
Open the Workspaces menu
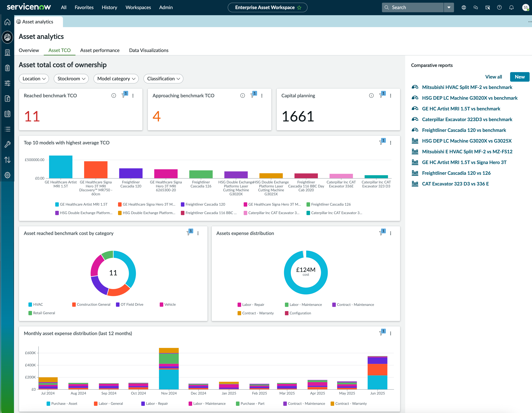138,8
